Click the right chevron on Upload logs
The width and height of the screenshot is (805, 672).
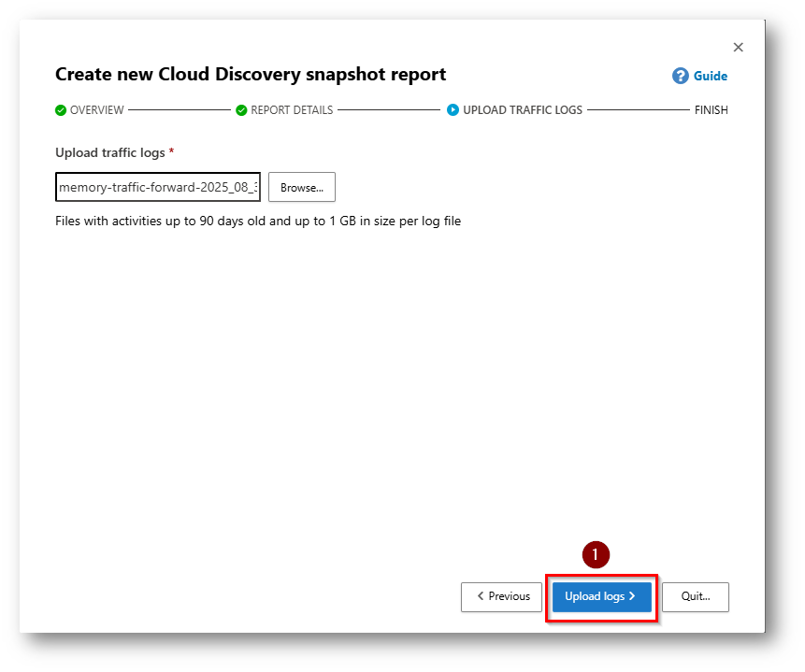632,596
